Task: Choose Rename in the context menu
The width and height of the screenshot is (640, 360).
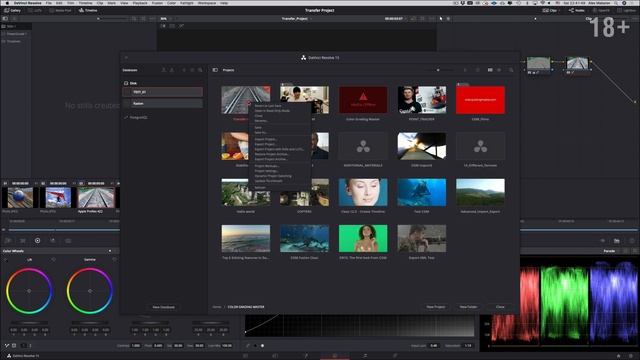Action: point(261,121)
